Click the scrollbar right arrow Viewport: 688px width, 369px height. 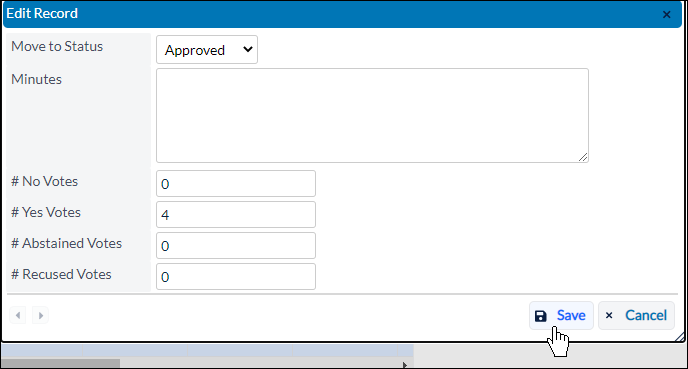point(405,365)
